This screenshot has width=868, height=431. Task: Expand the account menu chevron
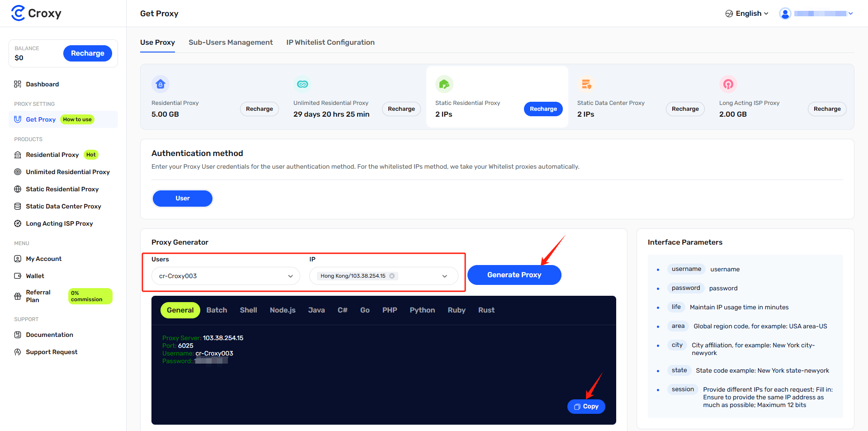[x=851, y=14]
